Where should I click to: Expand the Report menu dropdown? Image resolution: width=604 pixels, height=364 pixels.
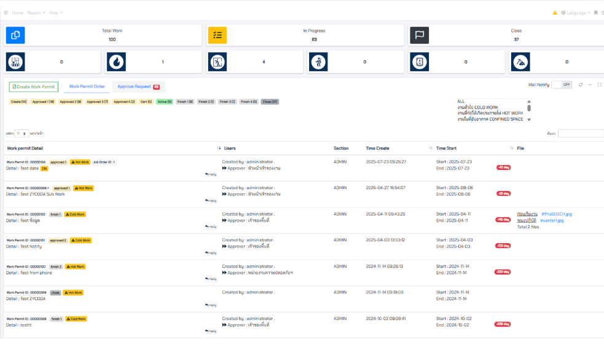tap(36, 13)
